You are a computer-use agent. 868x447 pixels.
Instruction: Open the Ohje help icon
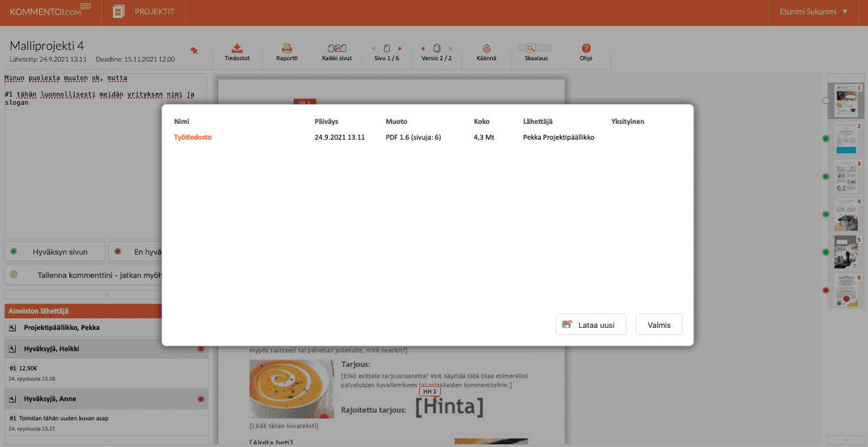click(x=586, y=49)
